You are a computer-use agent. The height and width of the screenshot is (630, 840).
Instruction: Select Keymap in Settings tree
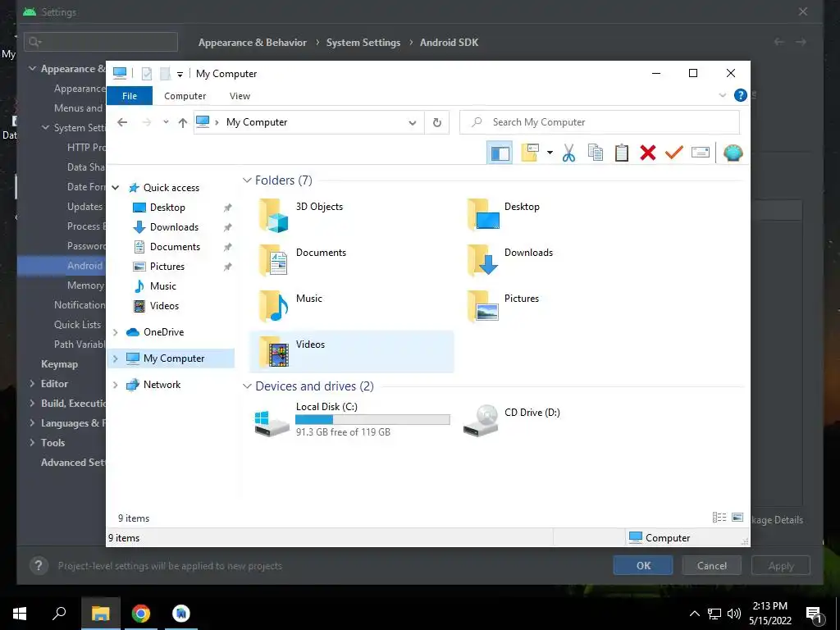59,364
